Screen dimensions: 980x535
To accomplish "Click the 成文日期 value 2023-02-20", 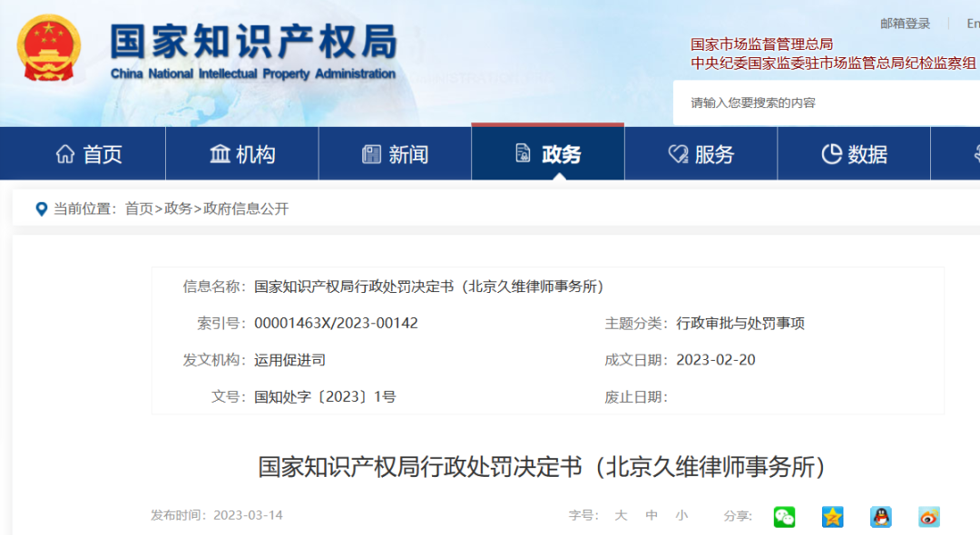I will tap(716, 360).
